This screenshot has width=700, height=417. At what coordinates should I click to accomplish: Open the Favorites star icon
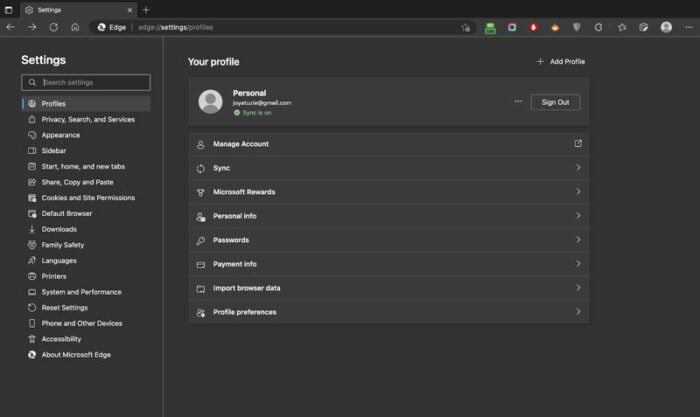[x=622, y=27]
